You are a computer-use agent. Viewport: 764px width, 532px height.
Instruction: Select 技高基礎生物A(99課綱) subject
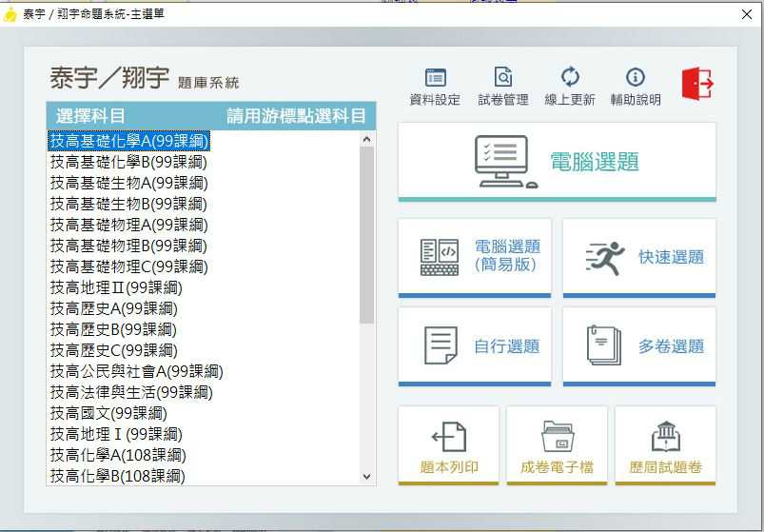pyautogui.click(x=129, y=183)
